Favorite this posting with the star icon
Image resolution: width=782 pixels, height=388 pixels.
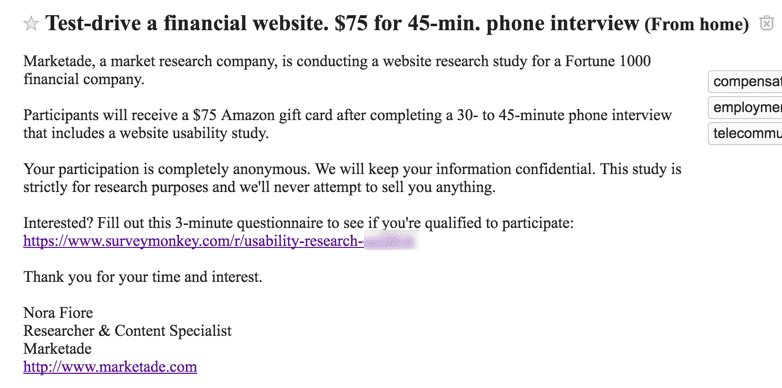[31, 23]
